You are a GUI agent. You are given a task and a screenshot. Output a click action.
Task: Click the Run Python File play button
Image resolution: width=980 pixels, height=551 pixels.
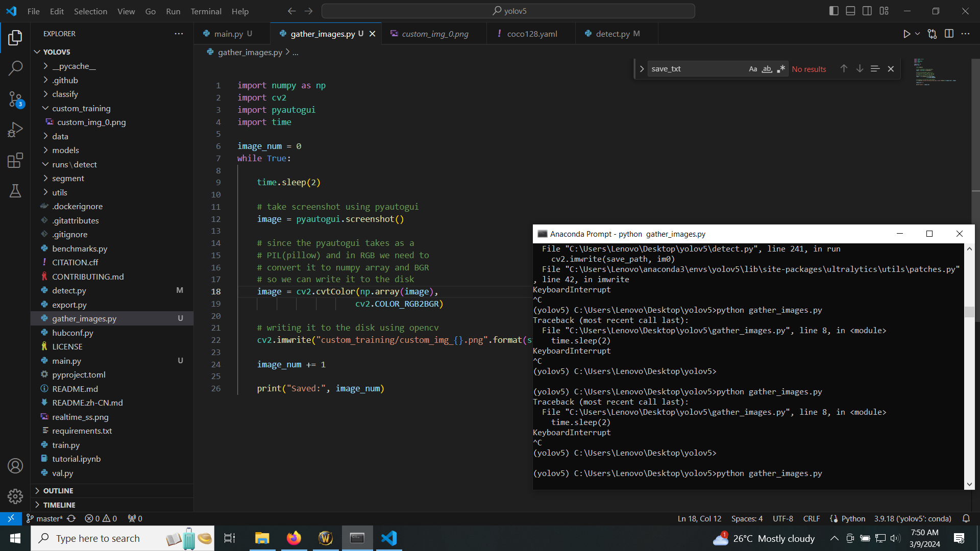point(906,34)
